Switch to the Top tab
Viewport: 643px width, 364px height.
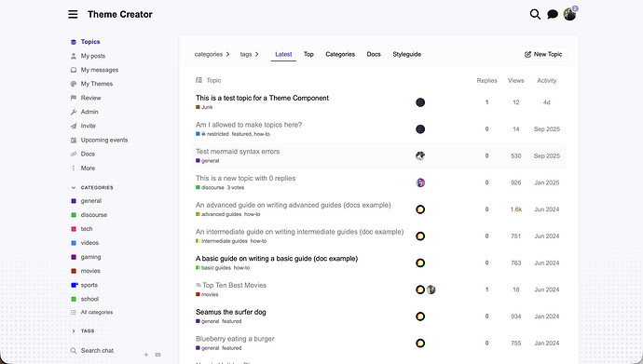pos(308,54)
